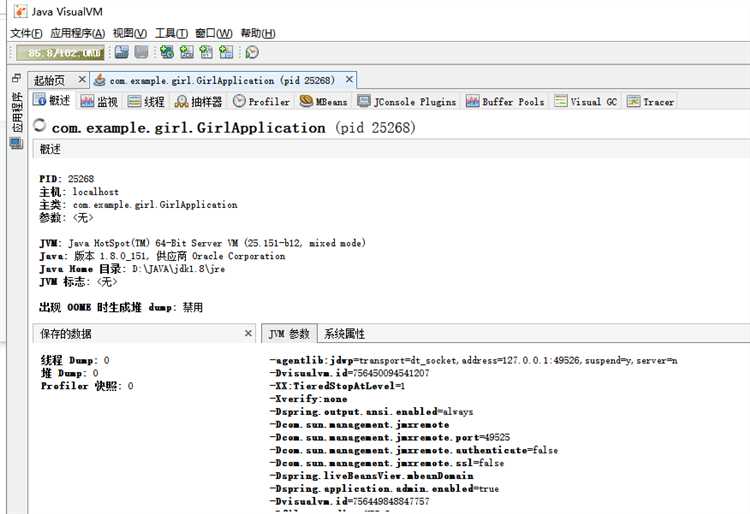The image size is (750, 514).
Task: Click the Java Home path D:\JAVA\jdk1.8\jre
Action: pyautogui.click(x=178, y=269)
